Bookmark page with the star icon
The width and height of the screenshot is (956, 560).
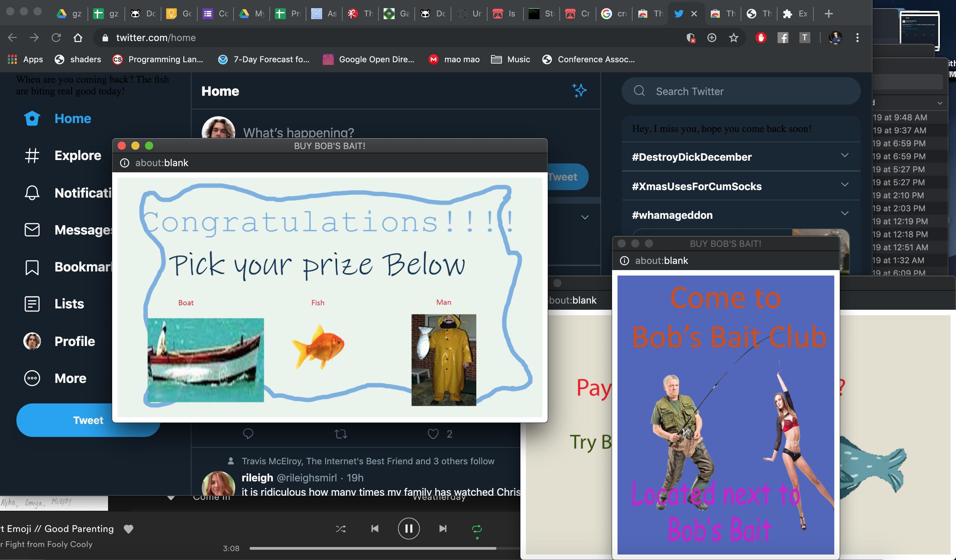coord(734,38)
